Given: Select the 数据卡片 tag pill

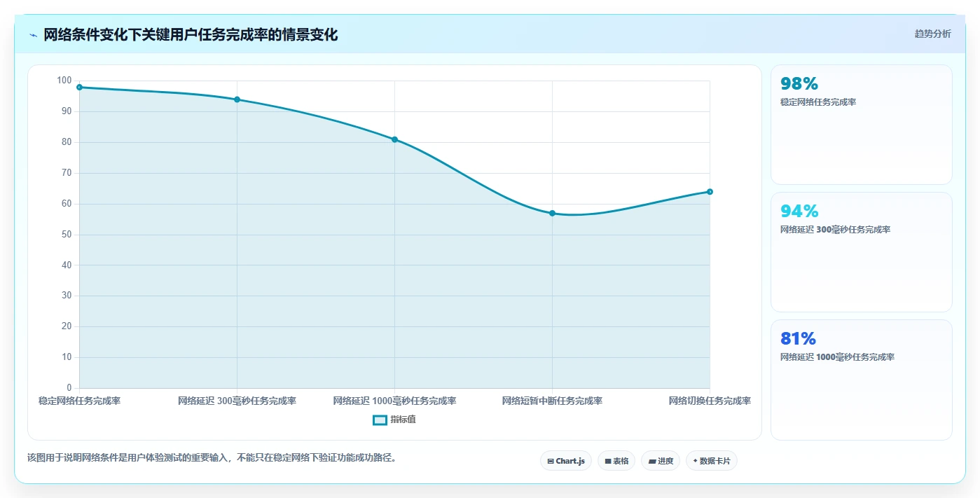Looking at the screenshot, I should pos(712,461).
